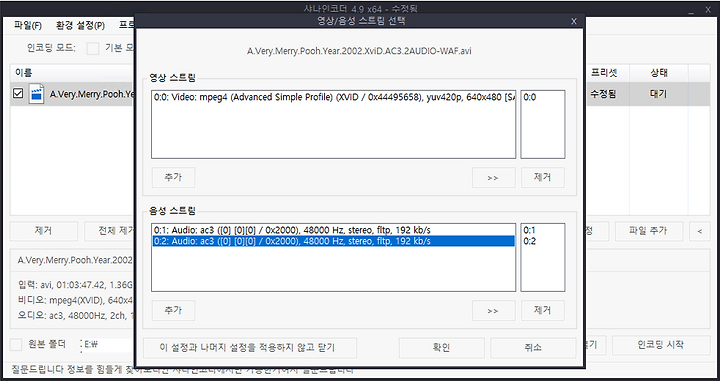Open the 환경 설정(P) menu
The image size is (720, 381).
click(80, 25)
